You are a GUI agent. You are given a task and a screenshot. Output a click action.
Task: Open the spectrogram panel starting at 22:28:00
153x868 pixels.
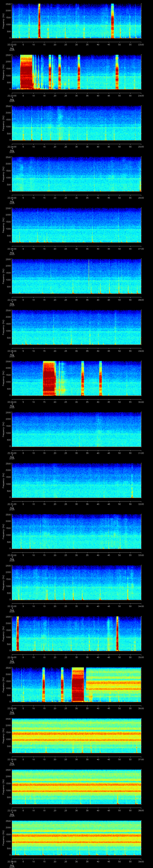tap(76, 327)
